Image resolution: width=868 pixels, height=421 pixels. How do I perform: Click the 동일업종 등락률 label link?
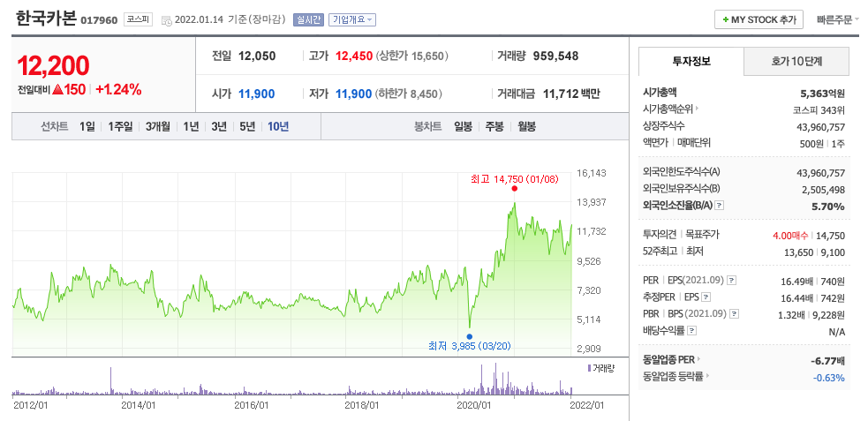(674, 376)
